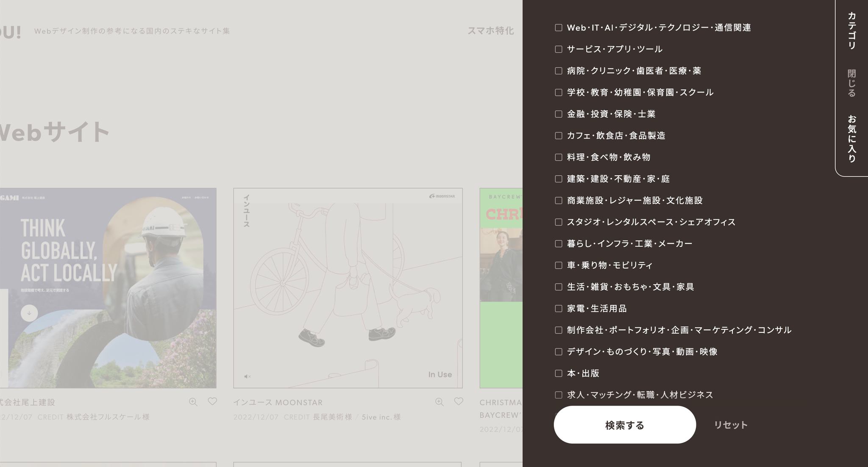Check 本・出版 category checkbox
The width and height of the screenshot is (868, 467).
coord(559,373)
